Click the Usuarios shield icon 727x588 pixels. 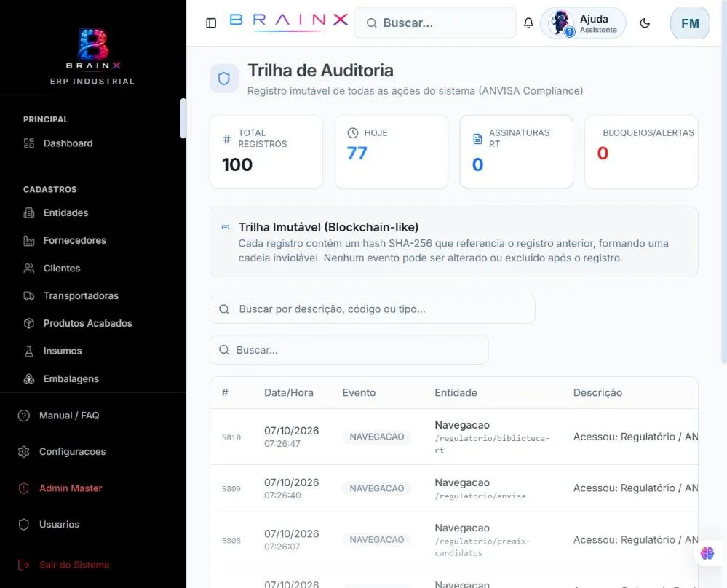click(x=23, y=525)
